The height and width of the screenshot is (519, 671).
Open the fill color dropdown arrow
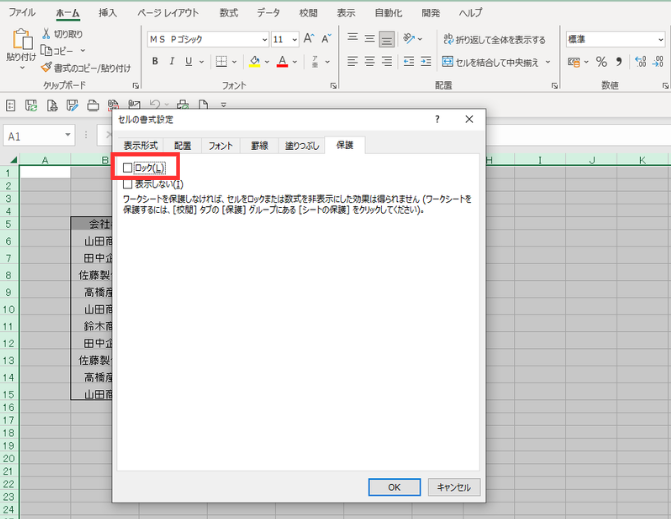click(x=267, y=62)
